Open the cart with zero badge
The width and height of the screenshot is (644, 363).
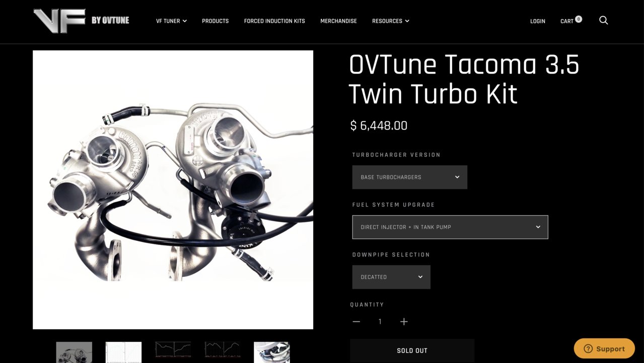(x=571, y=21)
